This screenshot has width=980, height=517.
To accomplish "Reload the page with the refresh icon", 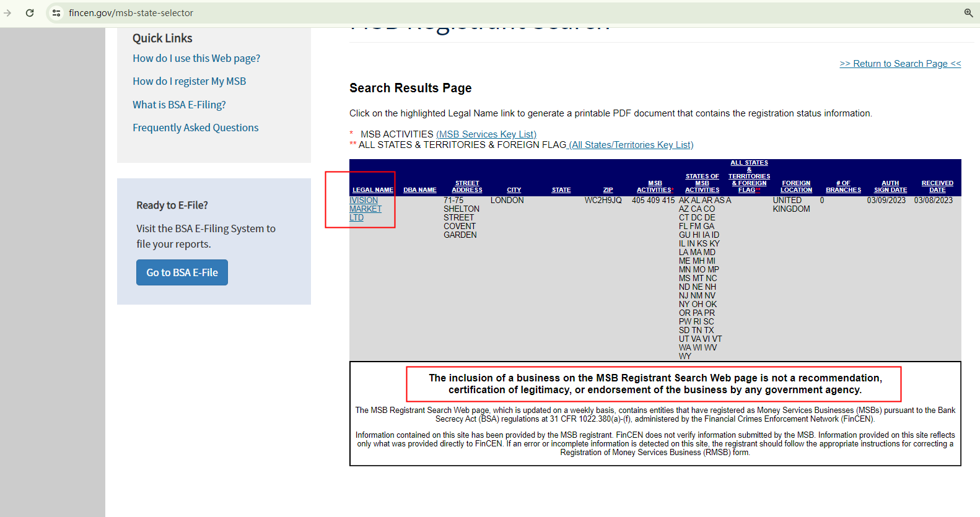I will (x=30, y=12).
